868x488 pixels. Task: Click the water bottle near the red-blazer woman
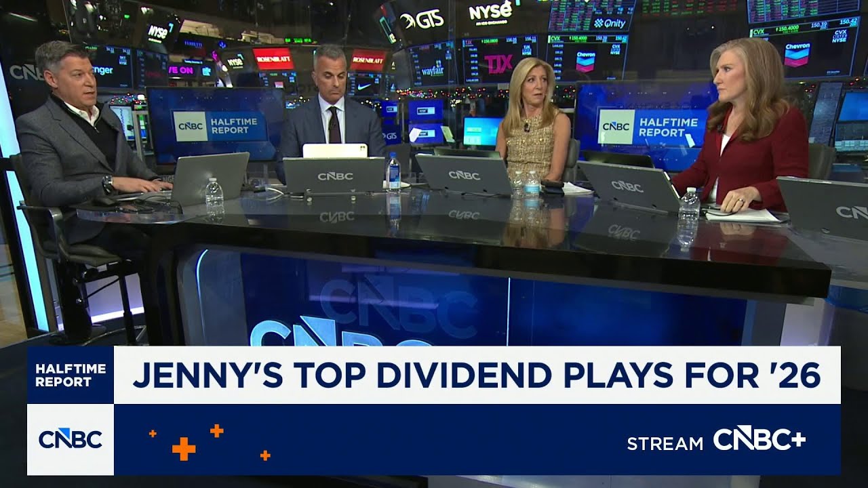689,207
